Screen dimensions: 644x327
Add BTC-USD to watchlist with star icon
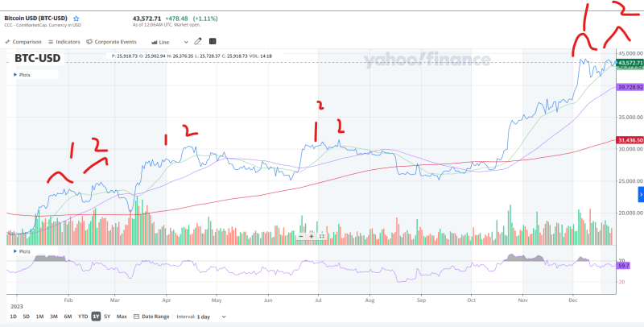[76, 17]
